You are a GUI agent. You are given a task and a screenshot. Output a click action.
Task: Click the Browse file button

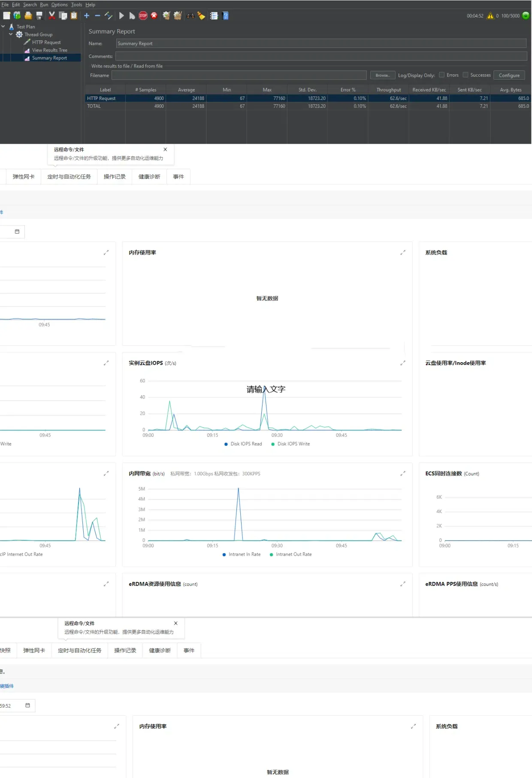pos(382,76)
